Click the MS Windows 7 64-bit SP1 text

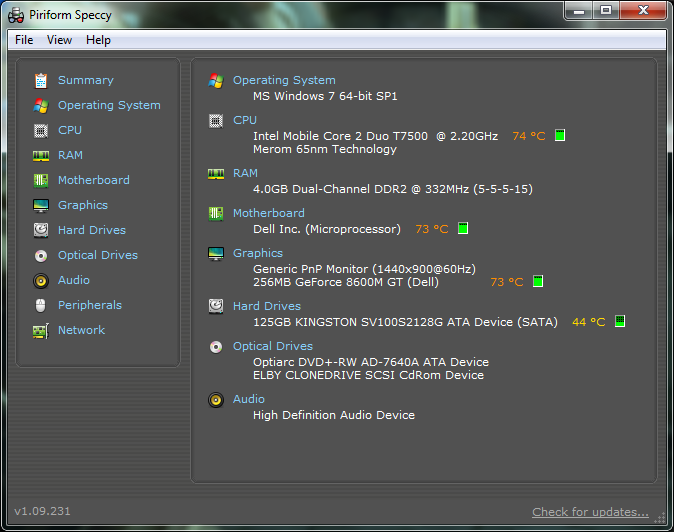(x=325, y=96)
